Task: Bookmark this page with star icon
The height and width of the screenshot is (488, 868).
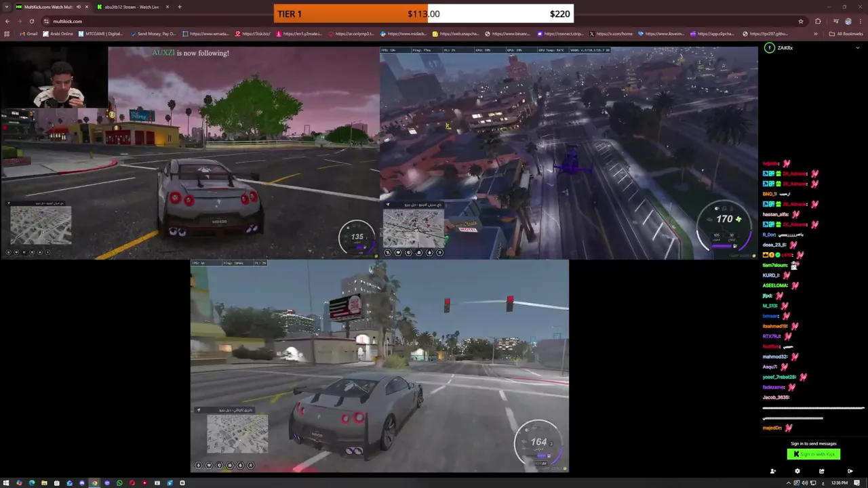Action: pyautogui.click(x=801, y=21)
